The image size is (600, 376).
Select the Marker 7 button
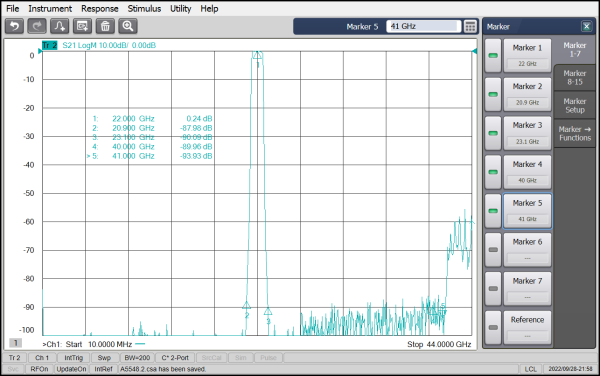coord(527,289)
